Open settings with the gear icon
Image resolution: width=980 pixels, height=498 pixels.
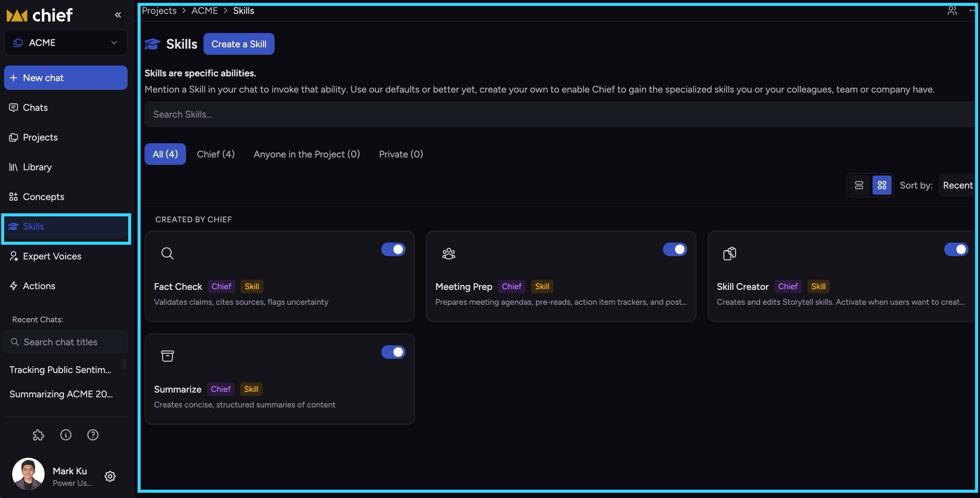110,476
